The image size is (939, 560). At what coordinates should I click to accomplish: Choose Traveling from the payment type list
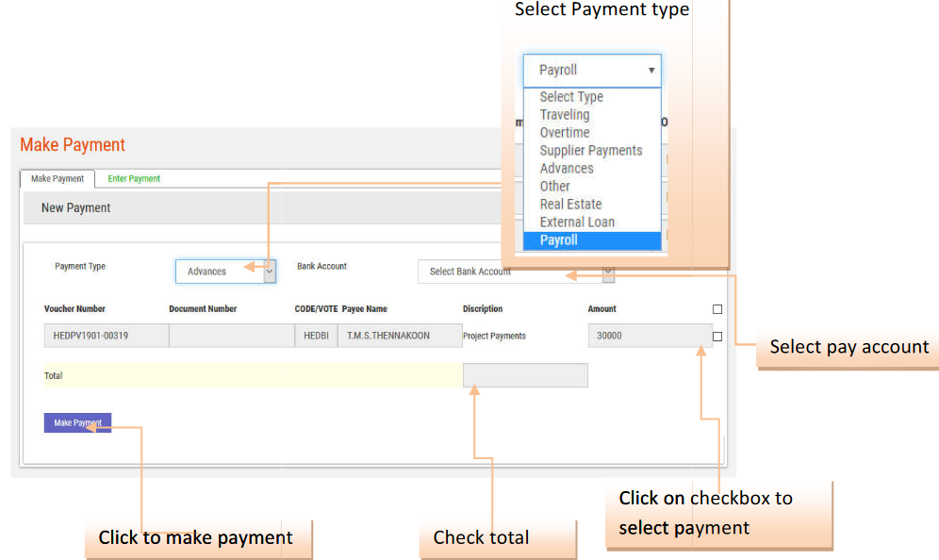565,115
